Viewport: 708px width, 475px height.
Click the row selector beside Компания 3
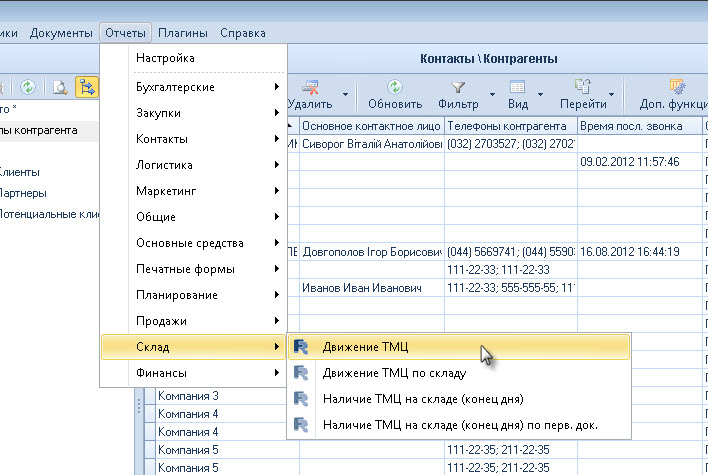click(x=150, y=396)
